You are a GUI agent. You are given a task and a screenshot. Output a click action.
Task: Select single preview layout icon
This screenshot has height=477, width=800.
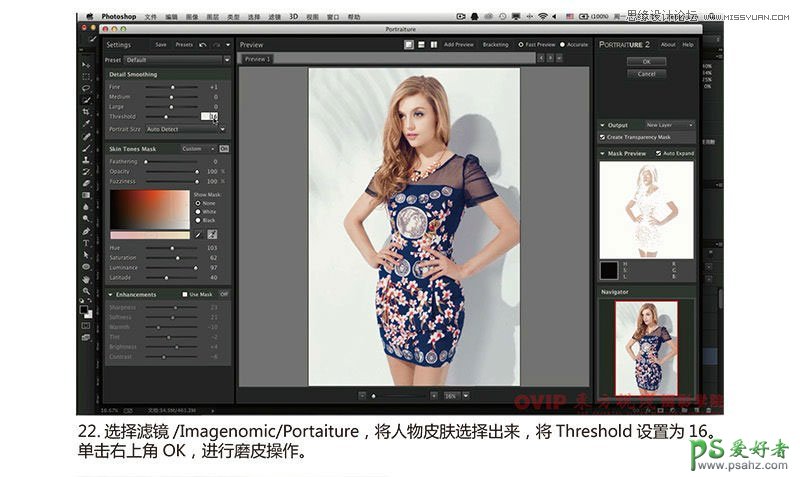(409, 45)
